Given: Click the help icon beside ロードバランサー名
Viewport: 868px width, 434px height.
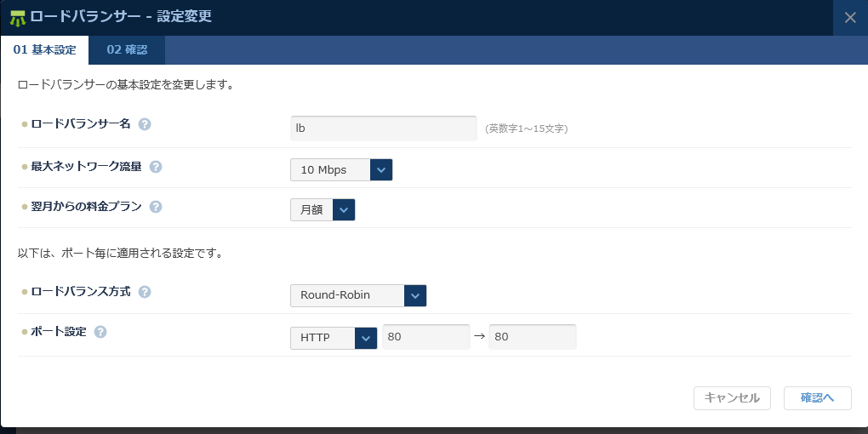Looking at the screenshot, I should pos(145,124).
